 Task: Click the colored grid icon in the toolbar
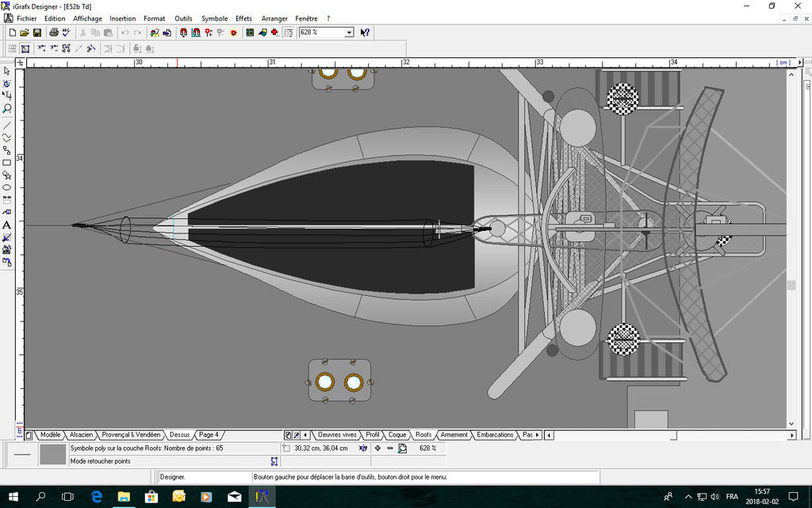(250, 33)
